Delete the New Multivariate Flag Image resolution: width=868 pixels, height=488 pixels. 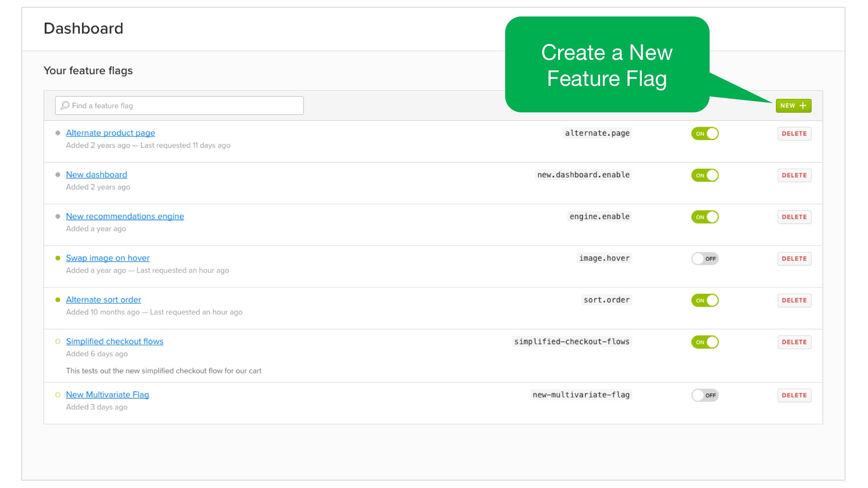[x=794, y=395]
